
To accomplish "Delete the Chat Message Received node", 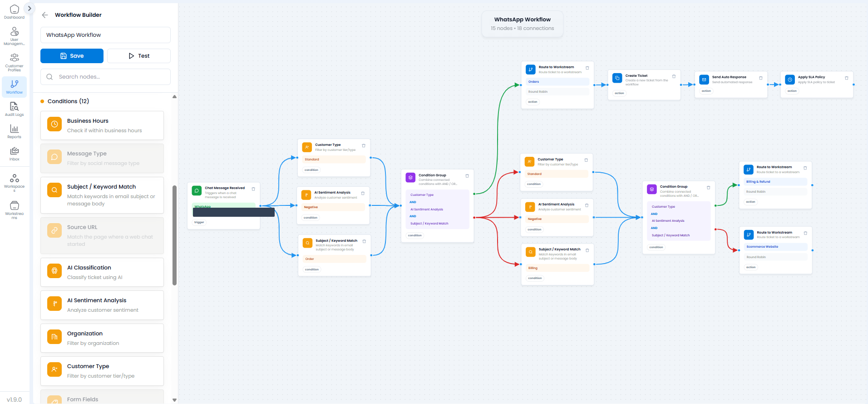I will click(253, 189).
